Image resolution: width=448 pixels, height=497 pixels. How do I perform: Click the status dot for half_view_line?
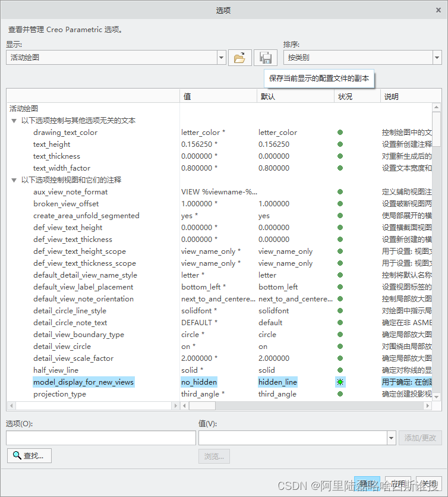coord(340,370)
